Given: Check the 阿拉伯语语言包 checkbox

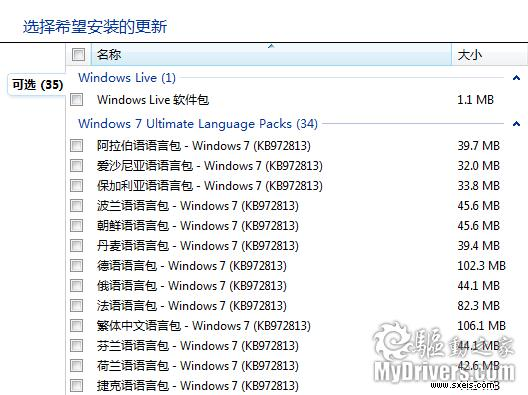Looking at the screenshot, I should (x=76, y=146).
